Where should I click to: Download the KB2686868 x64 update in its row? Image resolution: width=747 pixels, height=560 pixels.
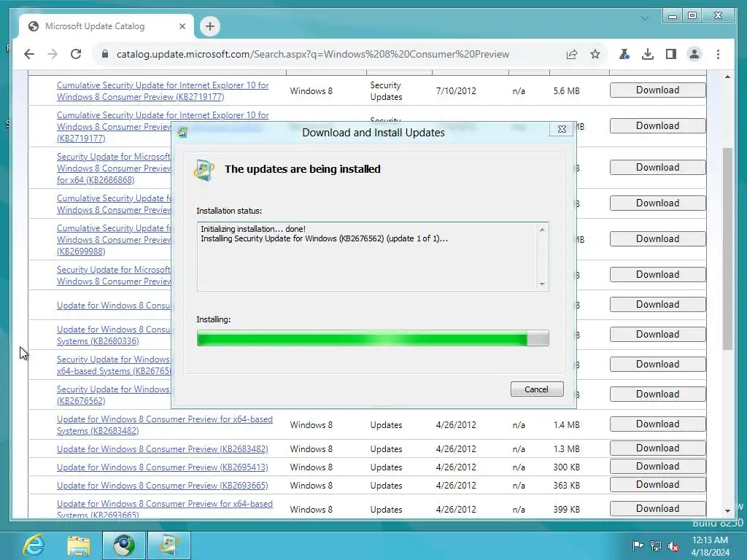[657, 167]
